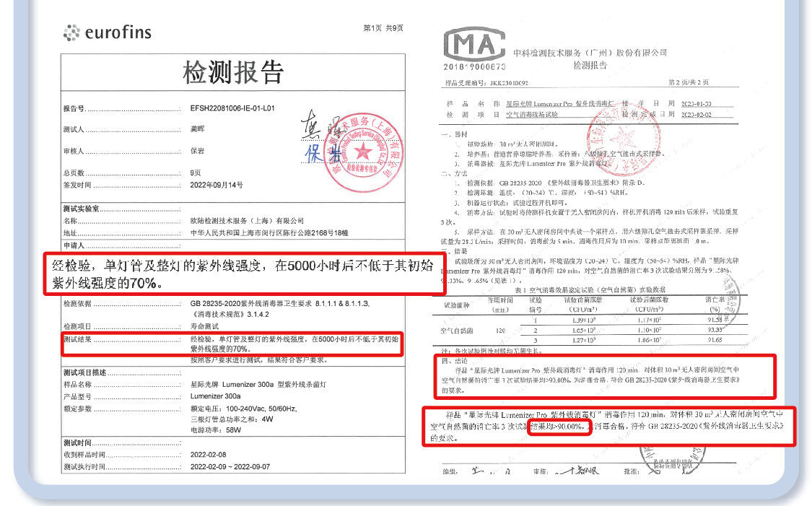
Task: Click the red round seal on right report
Action: pyautogui.click(x=623, y=139)
